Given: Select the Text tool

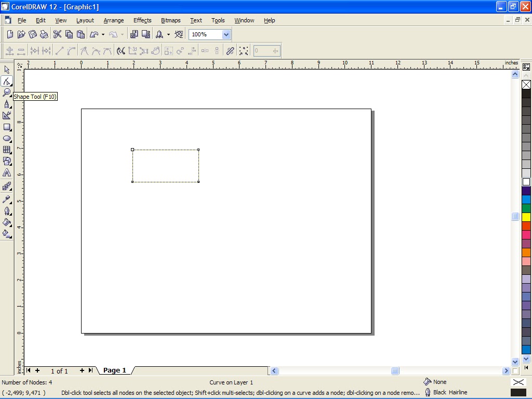Looking at the screenshot, I should [7, 172].
